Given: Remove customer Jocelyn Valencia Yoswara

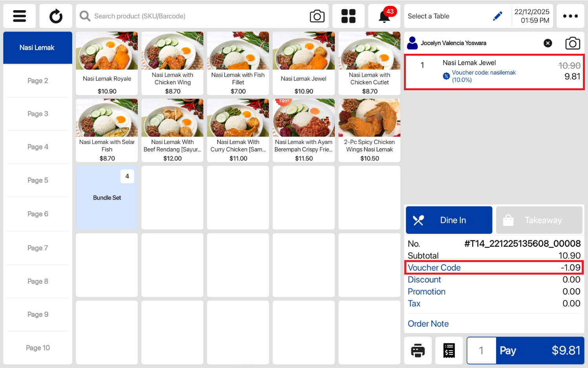Looking at the screenshot, I should 548,43.
